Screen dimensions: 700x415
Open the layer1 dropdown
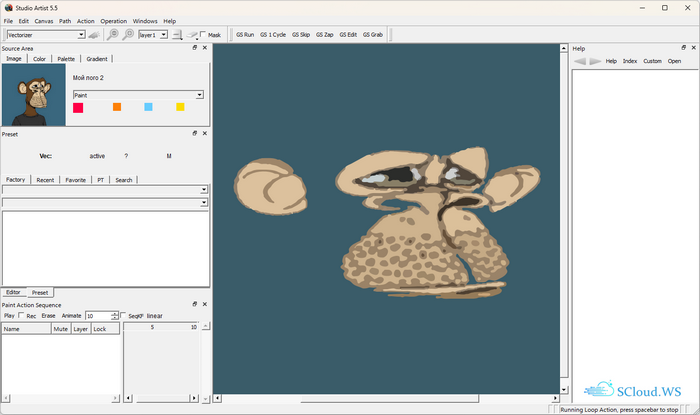(x=164, y=35)
